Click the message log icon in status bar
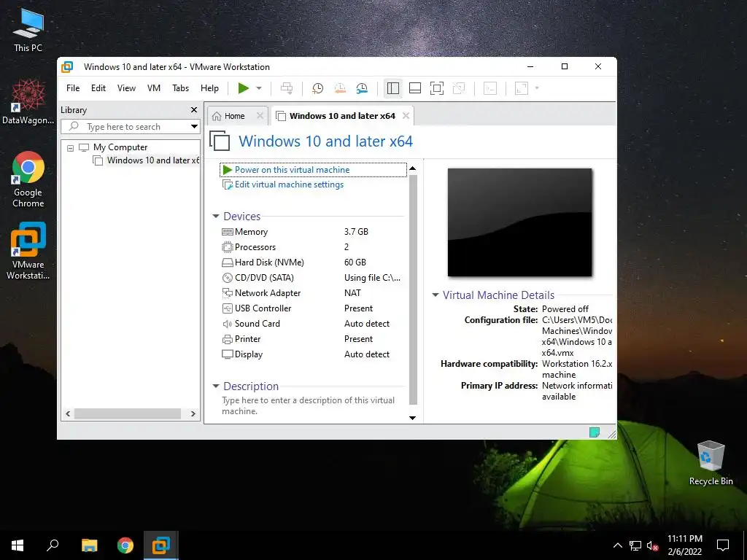 point(595,432)
